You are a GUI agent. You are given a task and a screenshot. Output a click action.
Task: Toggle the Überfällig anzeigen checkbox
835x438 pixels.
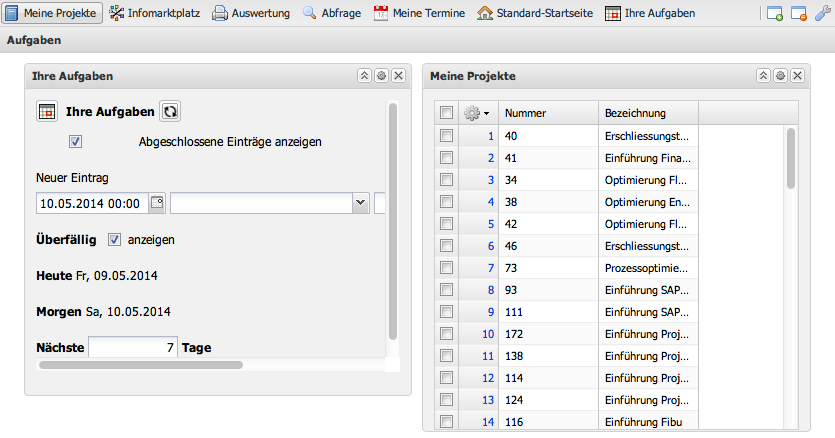coord(114,240)
